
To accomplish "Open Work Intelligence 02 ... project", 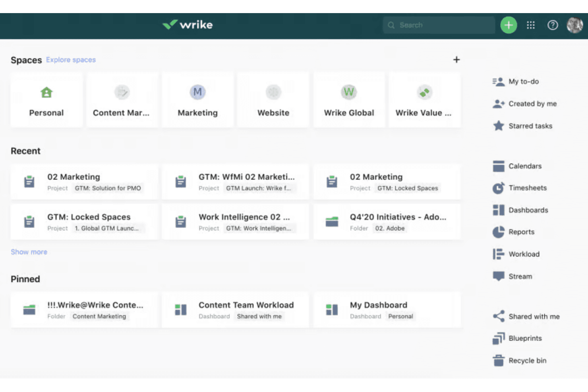I will tap(236, 222).
